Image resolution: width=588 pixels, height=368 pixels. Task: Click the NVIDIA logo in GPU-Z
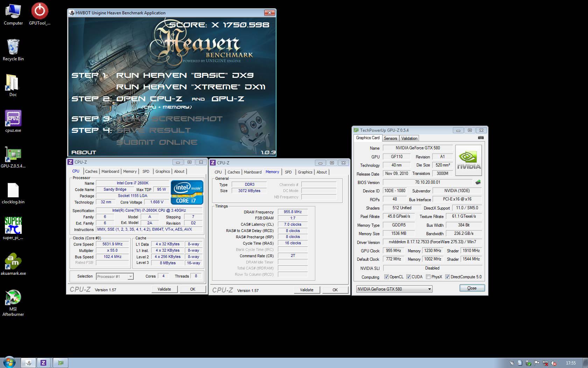[x=469, y=160]
